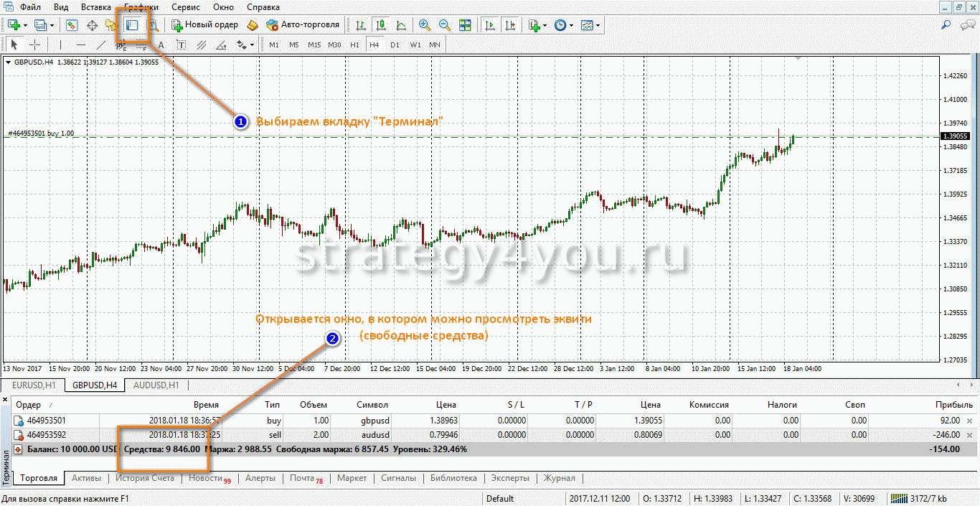Click the Zoom Out magnifier icon
The height and width of the screenshot is (506, 980).
pyautogui.click(x=445, y=25)
